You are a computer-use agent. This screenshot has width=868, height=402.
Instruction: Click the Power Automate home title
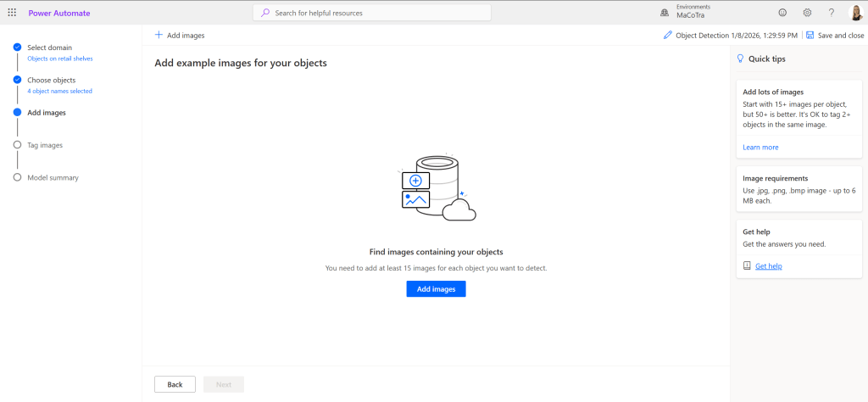coord(59,13)
